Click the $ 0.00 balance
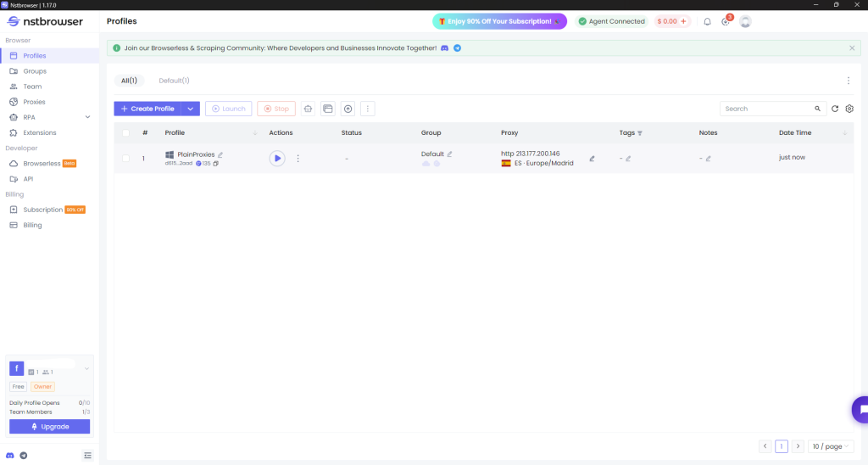The width and height of the screenshot is (868, 465). point(667,21)
